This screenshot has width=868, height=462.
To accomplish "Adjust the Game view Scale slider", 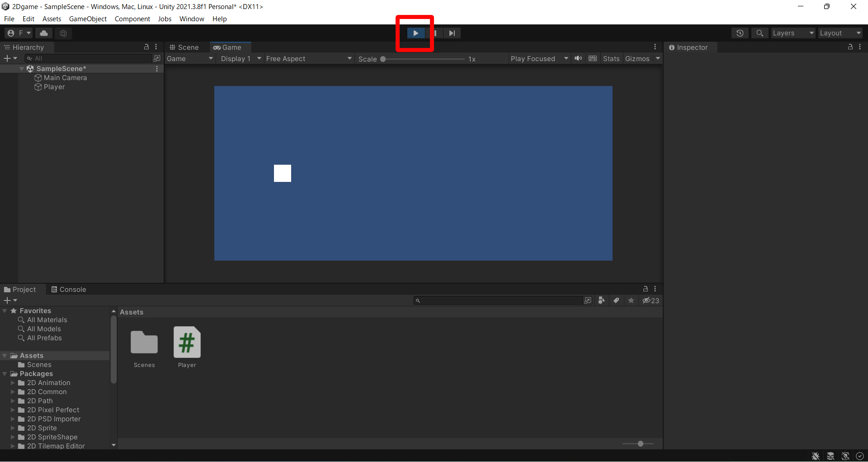I will (x=382, y=59).
